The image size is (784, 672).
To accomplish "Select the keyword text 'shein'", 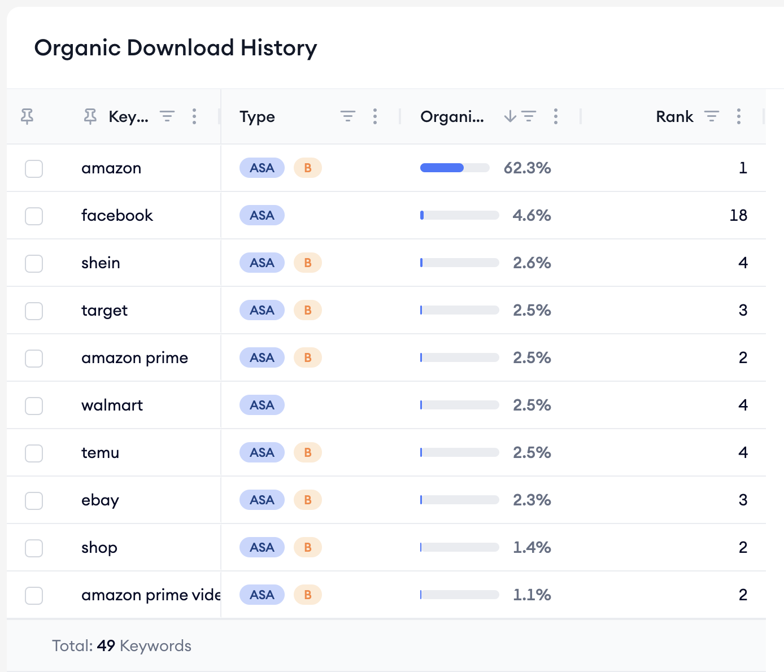I will point(101,263).
